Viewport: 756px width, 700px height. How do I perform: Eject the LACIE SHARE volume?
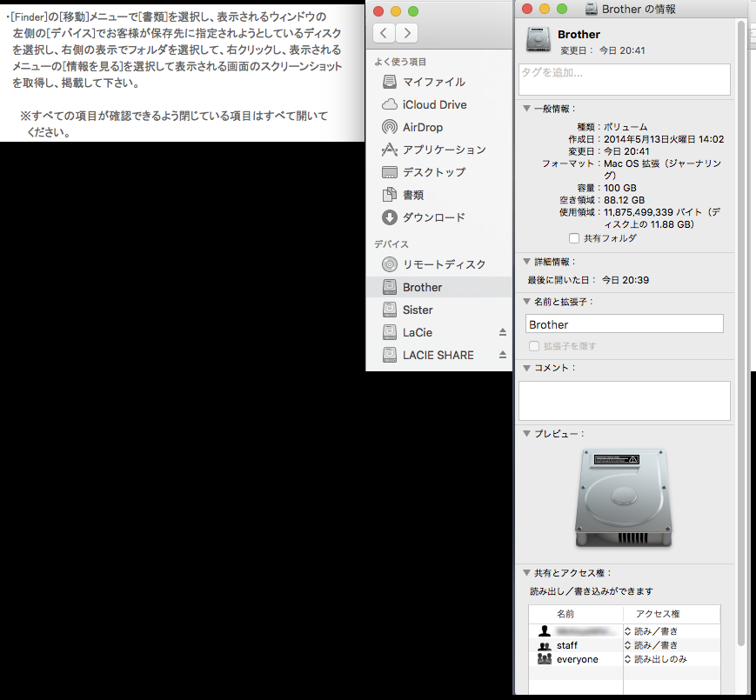tap(502, 355)
